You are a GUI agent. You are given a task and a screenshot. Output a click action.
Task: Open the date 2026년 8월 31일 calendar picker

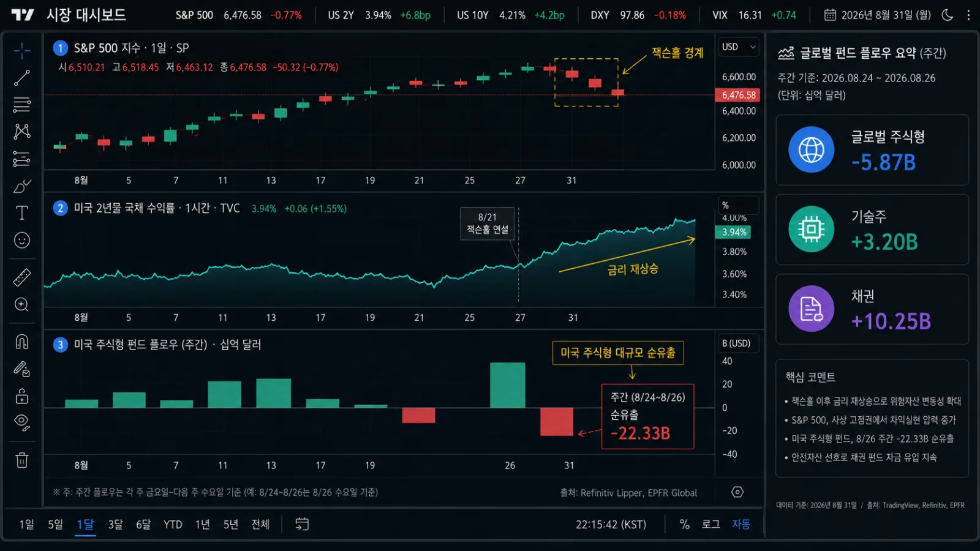(877, 15)
